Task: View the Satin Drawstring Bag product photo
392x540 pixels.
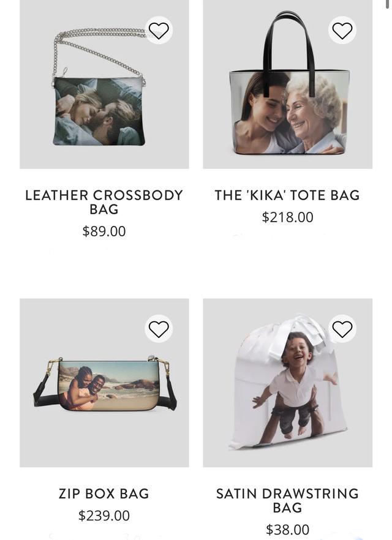Action: tap(288, 383)
